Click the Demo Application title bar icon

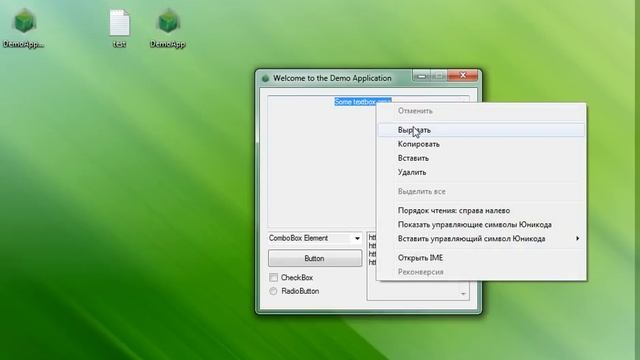point(265,78)
